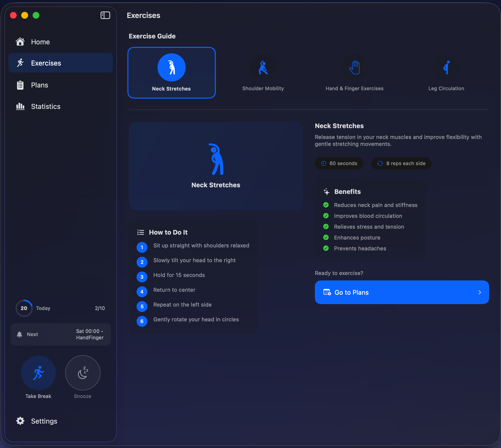Click the Go to Plans button

click(x=402, y=292)
